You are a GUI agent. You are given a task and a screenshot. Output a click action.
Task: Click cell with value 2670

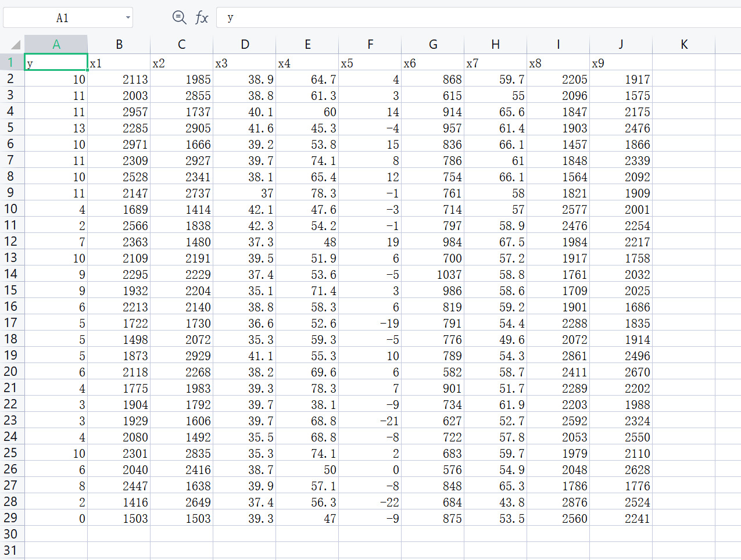(x=621, y=371)
